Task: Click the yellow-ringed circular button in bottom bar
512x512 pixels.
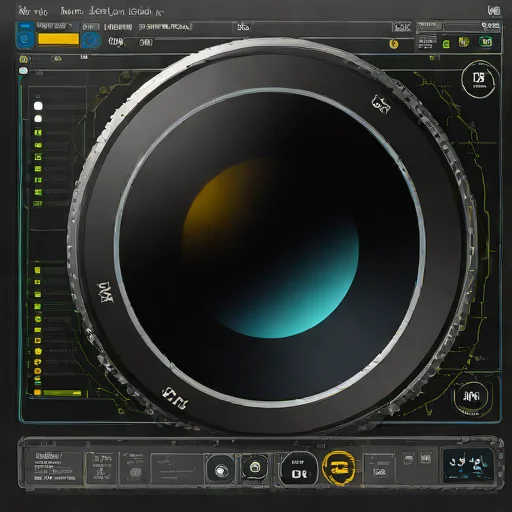Action: click(338, 467)
